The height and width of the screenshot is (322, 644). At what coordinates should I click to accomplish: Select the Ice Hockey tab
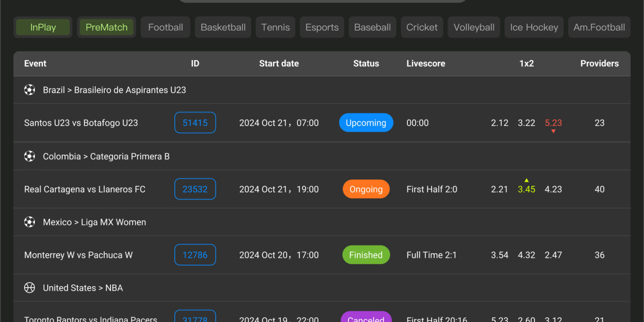pos(533,27)
